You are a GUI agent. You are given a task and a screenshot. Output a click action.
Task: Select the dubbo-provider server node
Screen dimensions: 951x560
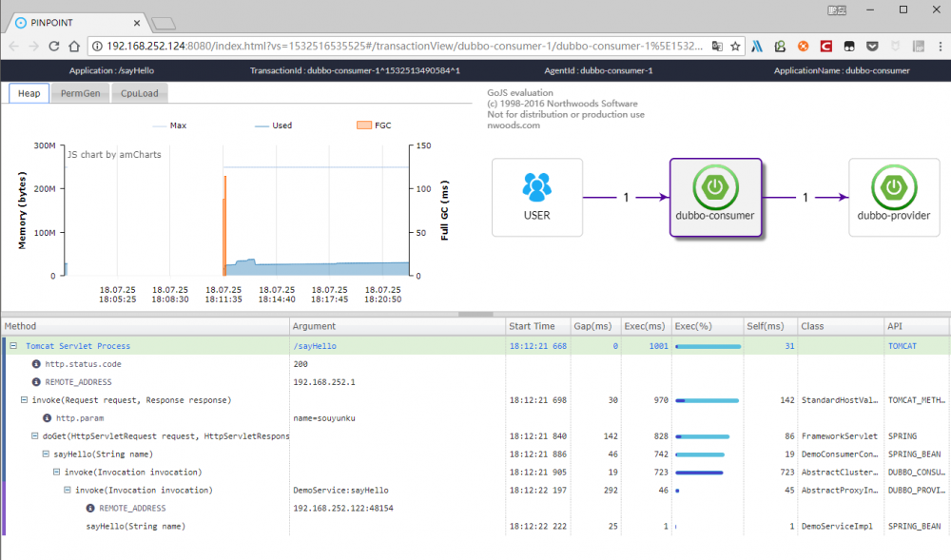point(894,198)
